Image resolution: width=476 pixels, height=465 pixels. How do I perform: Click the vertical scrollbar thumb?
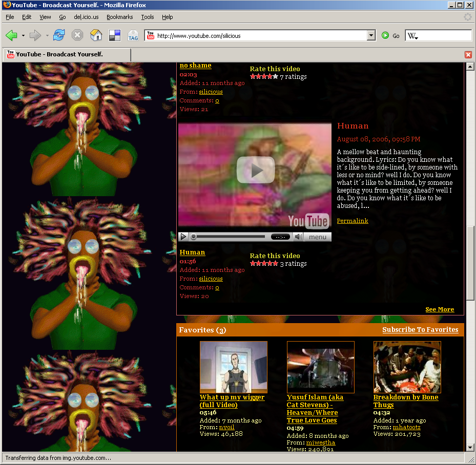pyautogui.click(x=470, y=263)
